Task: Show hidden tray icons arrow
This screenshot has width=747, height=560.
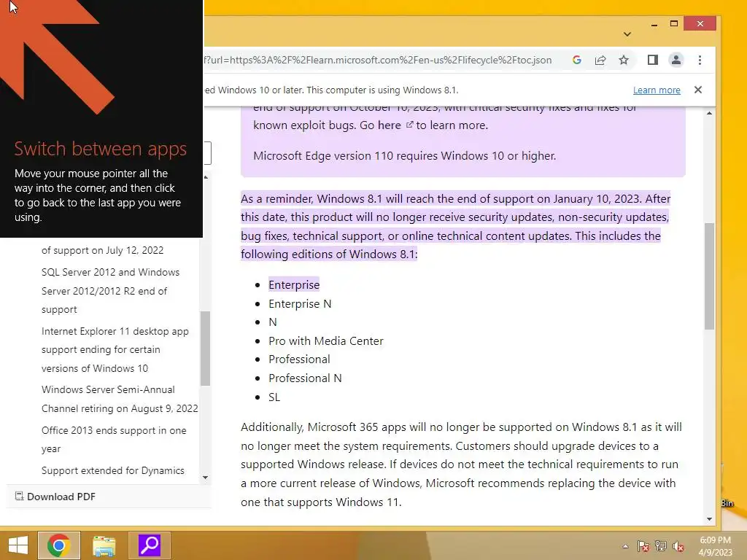Action: click(x=625, y=546)
